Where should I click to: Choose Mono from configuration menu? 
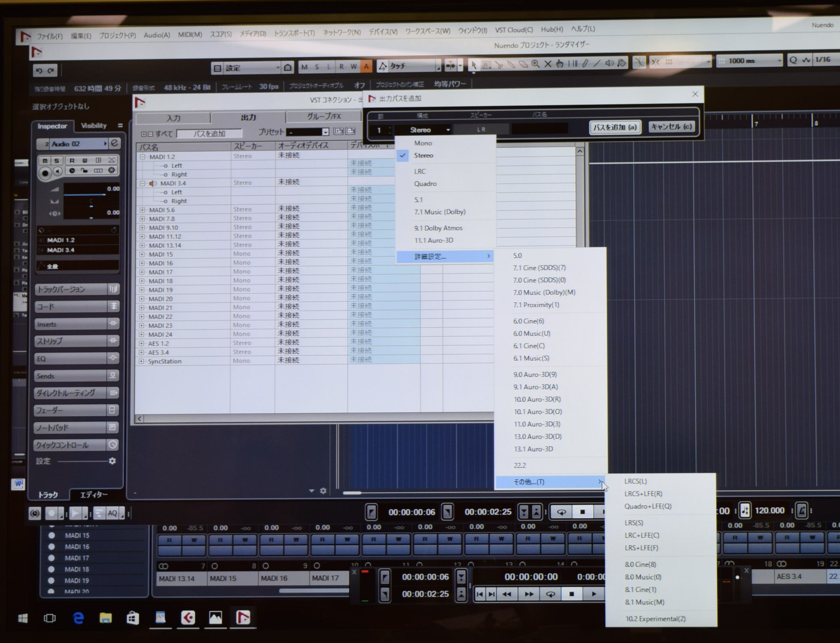pos(423,143)
